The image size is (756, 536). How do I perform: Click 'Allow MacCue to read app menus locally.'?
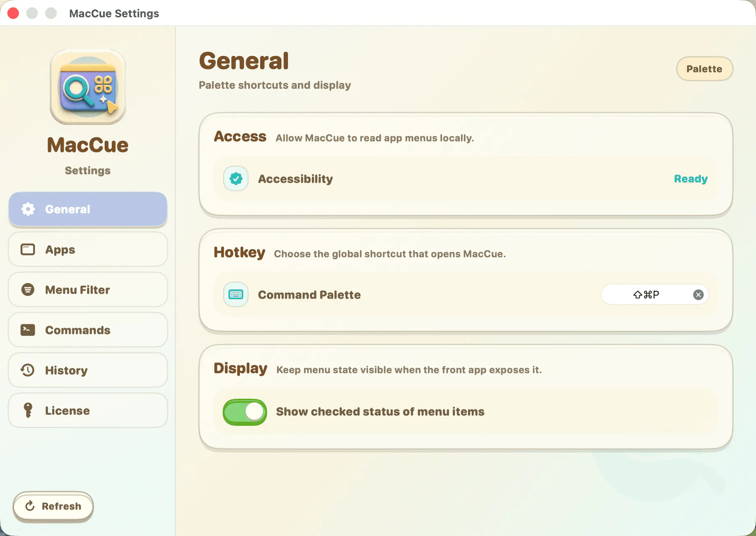375,138
